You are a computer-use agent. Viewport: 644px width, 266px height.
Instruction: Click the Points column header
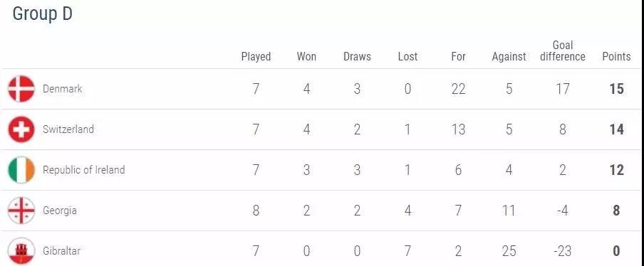coord(616,57)
